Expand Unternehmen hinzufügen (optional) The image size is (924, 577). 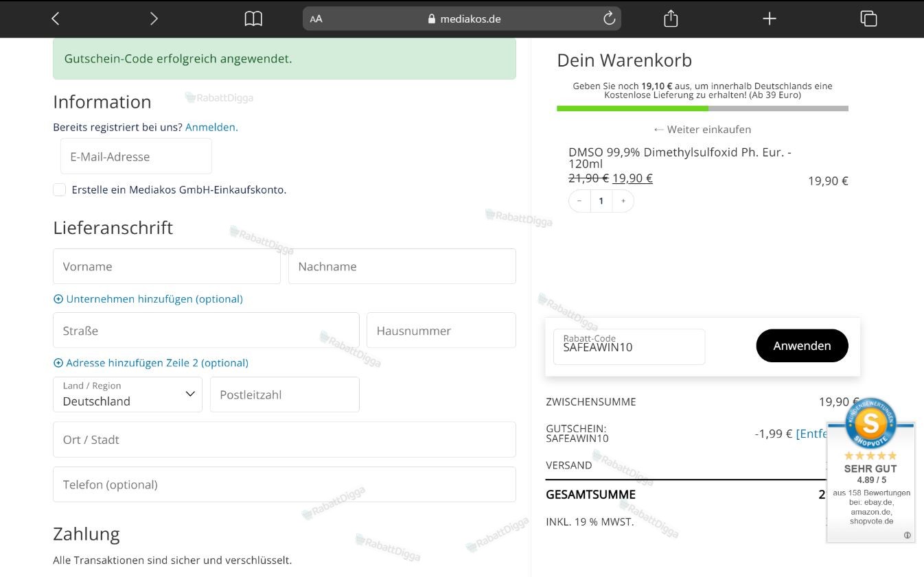(148, 299)
